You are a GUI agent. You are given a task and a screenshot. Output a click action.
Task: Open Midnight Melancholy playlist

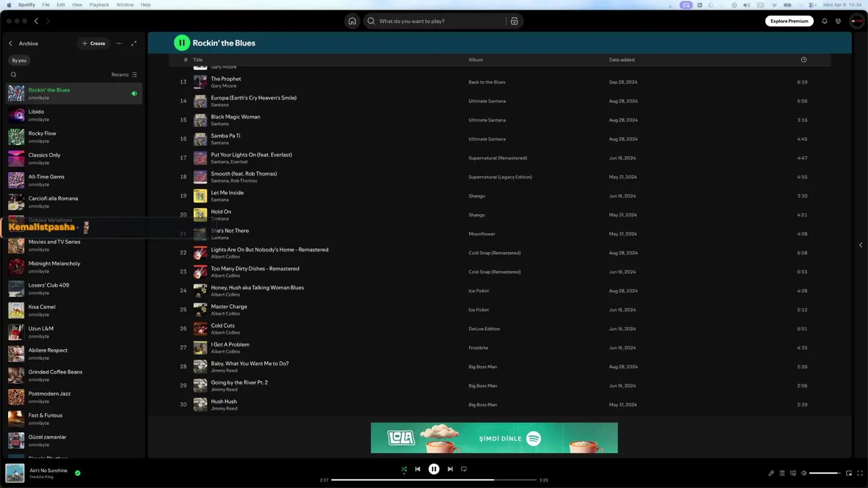[75, 267]
